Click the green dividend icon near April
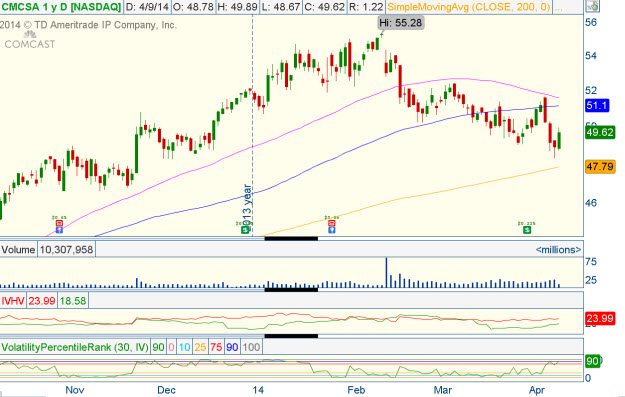The width and height of the screenshot is (625, 397). pos(527,230)
